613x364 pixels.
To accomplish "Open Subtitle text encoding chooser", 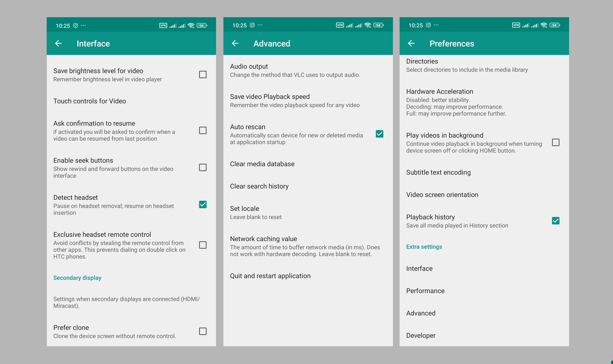I will point(438,172).
